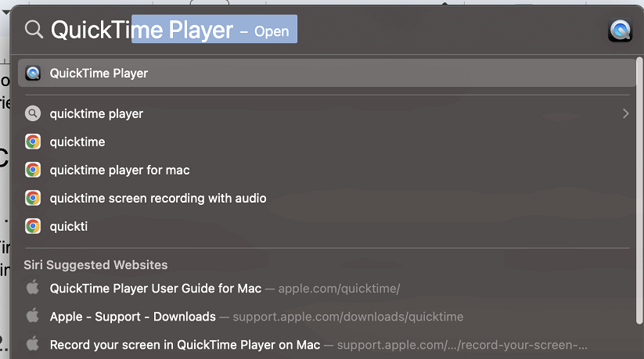The width and height of the screenshot is (644, 359).
Task: Click the QuickTime icon in top hit row
Action: pos(33,73)
